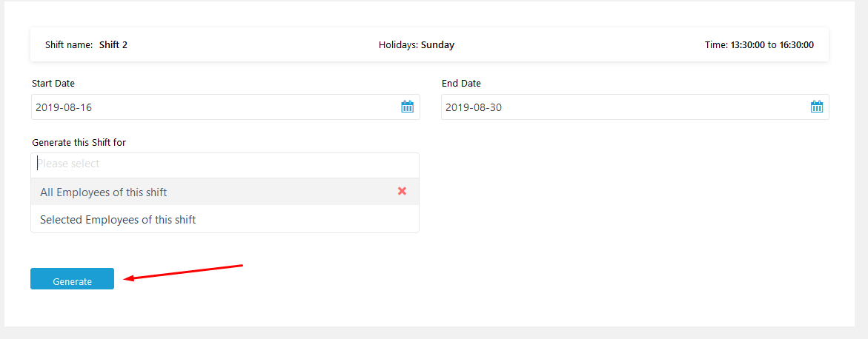This screenshot has width=868, height=339.
Task: Click the 'Shift name:' label text
Action: click(69, 45)
